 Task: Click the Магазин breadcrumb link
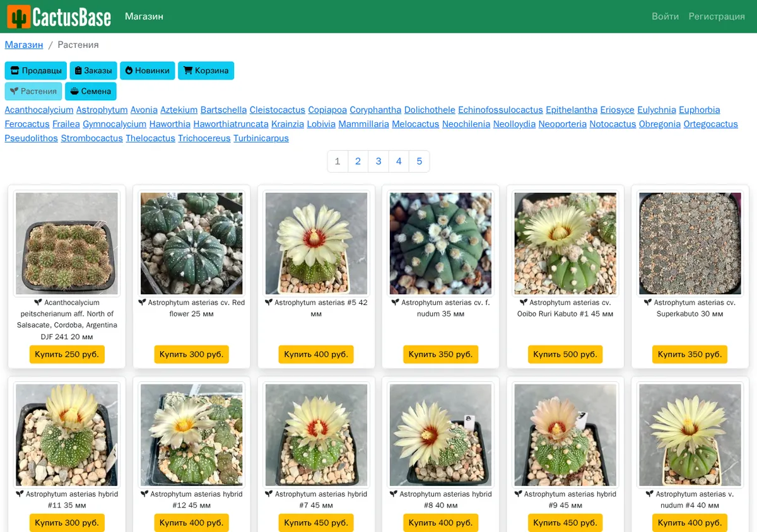(x=24, y=45)
